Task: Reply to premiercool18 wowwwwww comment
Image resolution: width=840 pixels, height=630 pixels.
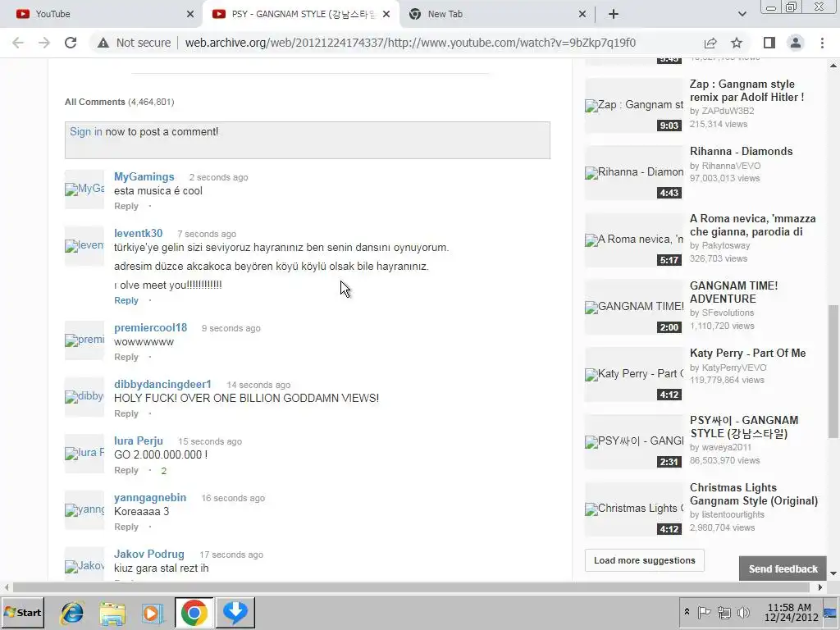Action: (126, 358)
